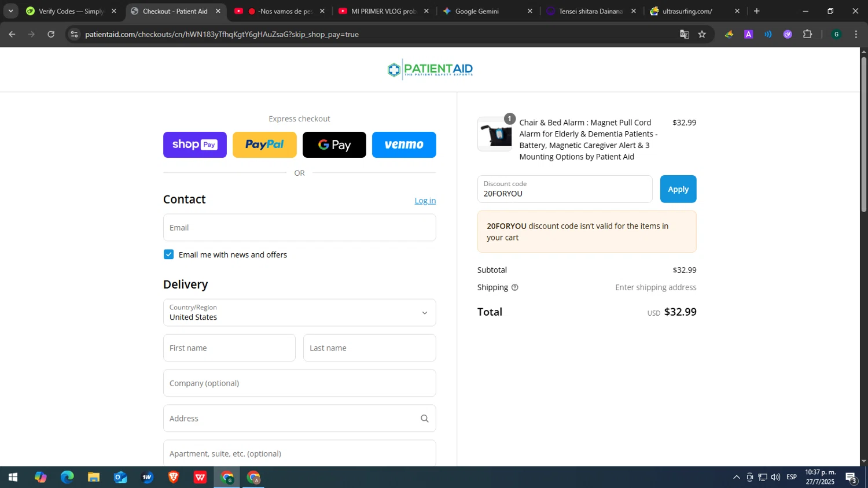The width and height of the screenshot is (868, 488).
Task: Open the Windows Start menu
Action: point(13,478)
